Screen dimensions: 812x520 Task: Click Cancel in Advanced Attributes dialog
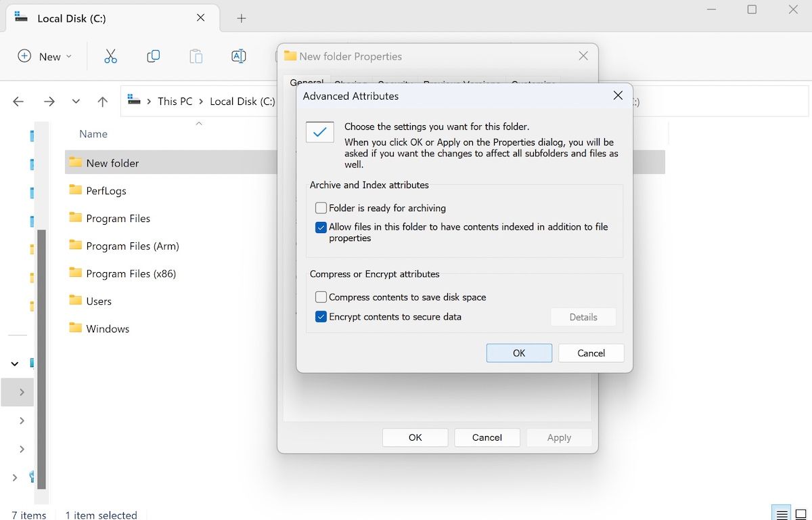591,353
